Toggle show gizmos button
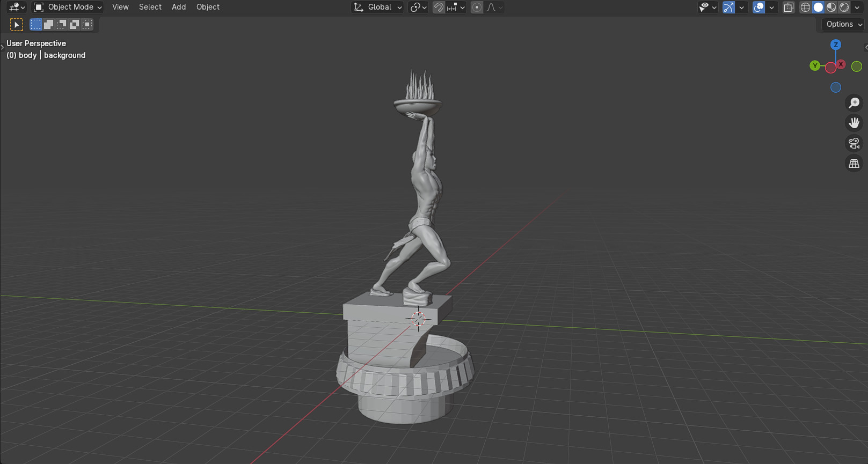The width and height of the screenshot is (868, 464). (x=728, y=7)
